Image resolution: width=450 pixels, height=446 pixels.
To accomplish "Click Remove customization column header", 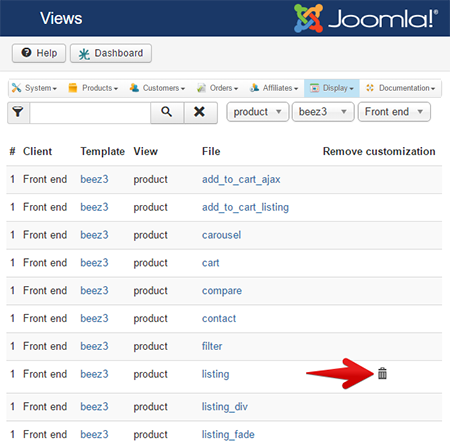I will [379, 151].
